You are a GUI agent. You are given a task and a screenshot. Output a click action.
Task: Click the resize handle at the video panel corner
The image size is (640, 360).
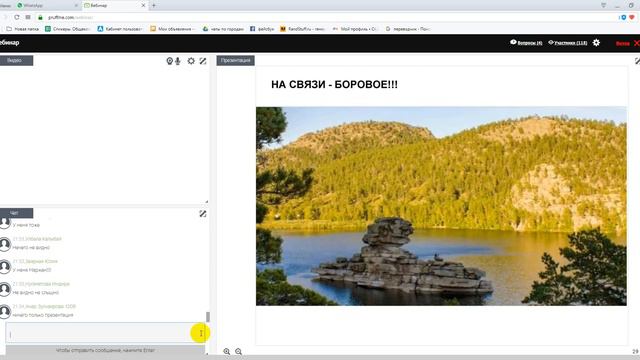click(x=207, y=201)
